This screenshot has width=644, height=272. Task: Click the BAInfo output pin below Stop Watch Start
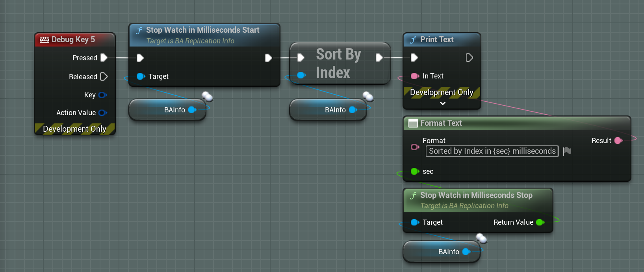[x=192, y=110]
